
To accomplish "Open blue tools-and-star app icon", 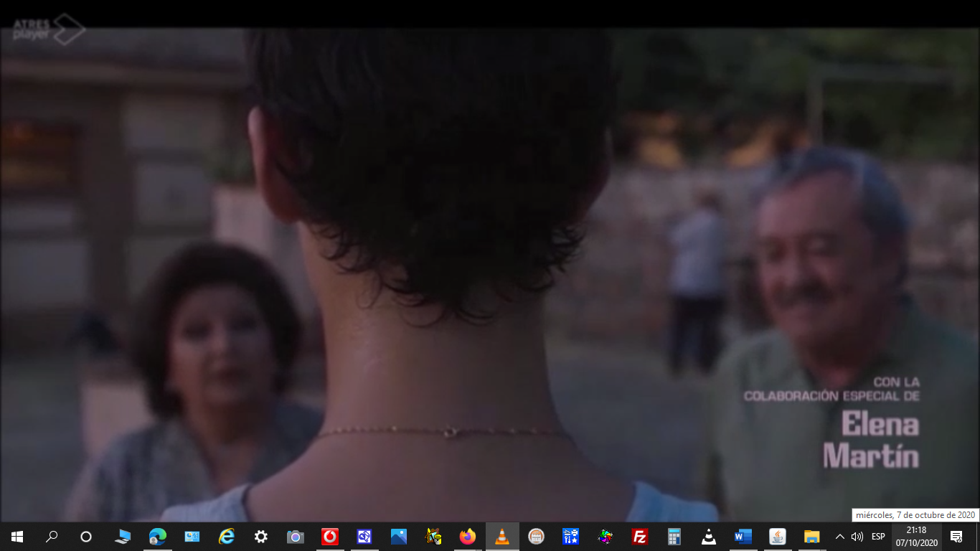I will [x=570, y=537].
